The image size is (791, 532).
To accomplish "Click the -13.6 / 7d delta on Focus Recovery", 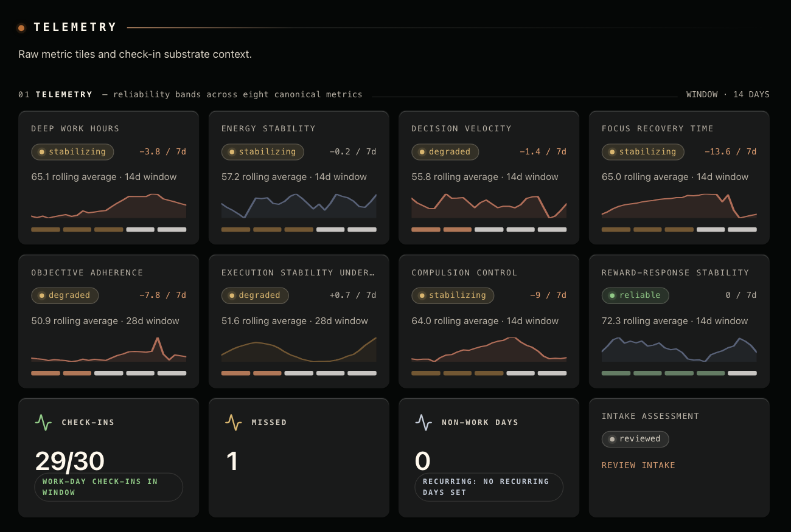I will click(x=730, y=152).
